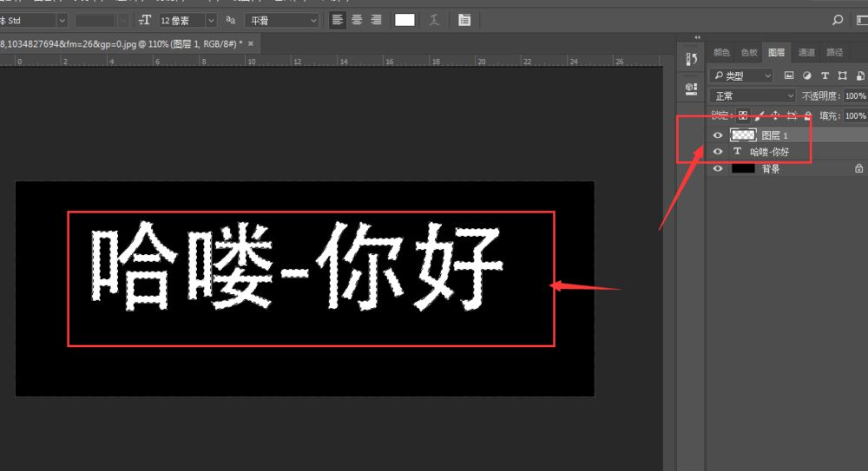The width and height of the screenshot is (868, 471).
Task: Open the History panel icon
Action: [692, 59]
